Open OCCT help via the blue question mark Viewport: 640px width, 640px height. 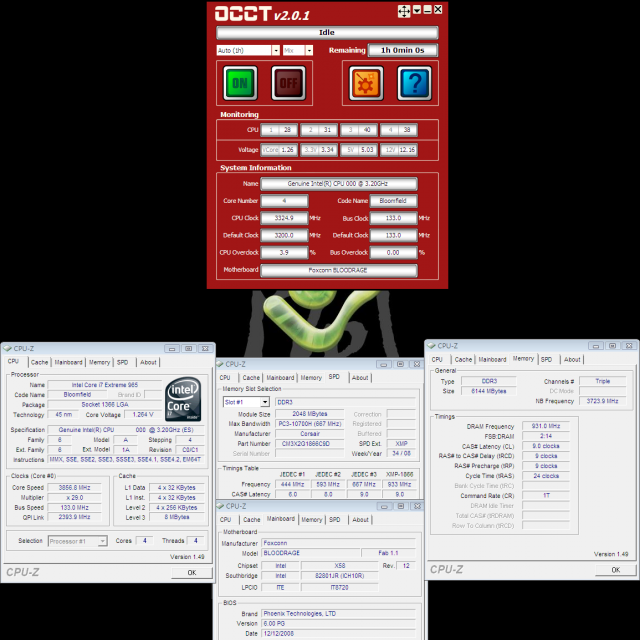tap(414, 83)
